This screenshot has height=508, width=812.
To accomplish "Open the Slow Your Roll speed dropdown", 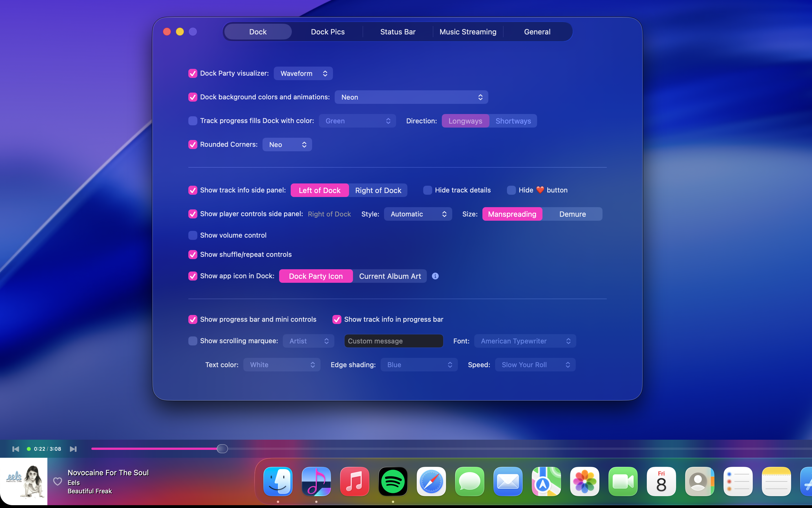I will 535,365.
